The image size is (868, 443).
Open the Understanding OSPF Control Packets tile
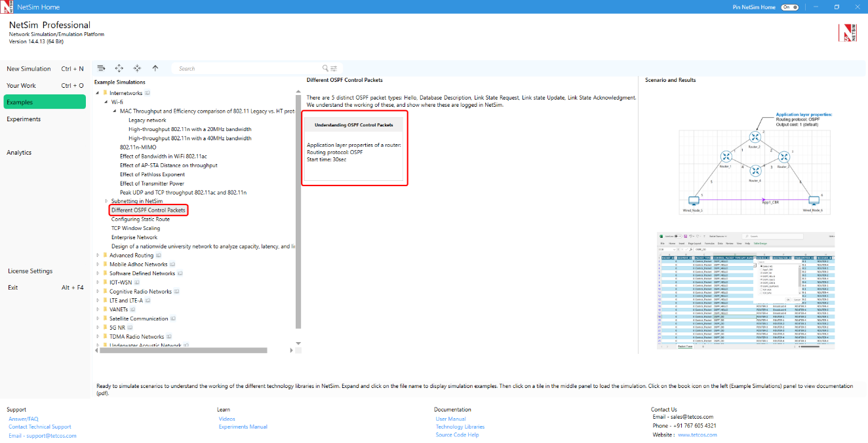coord(354,147)
